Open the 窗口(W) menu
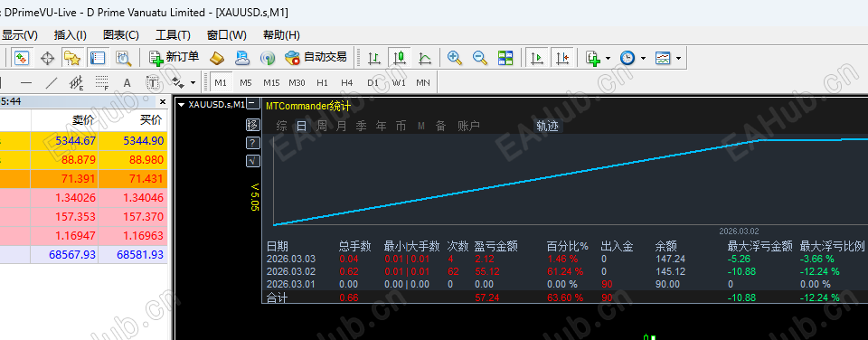Screen dimensions: 868x340 226,35
